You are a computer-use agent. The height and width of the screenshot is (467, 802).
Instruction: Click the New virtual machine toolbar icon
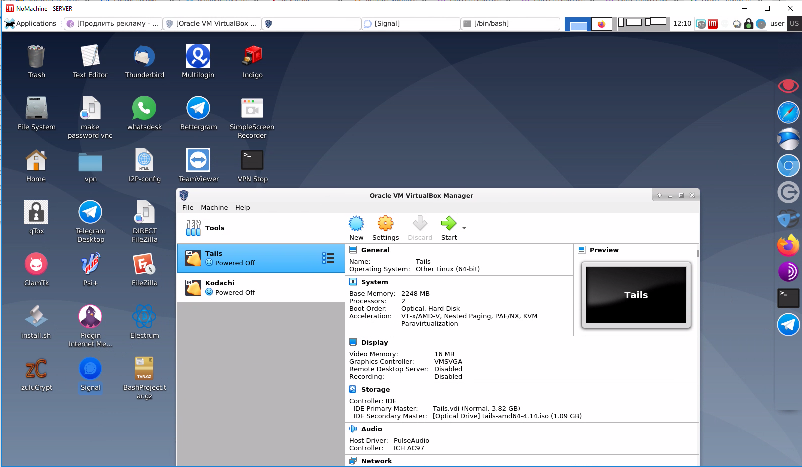356,224
